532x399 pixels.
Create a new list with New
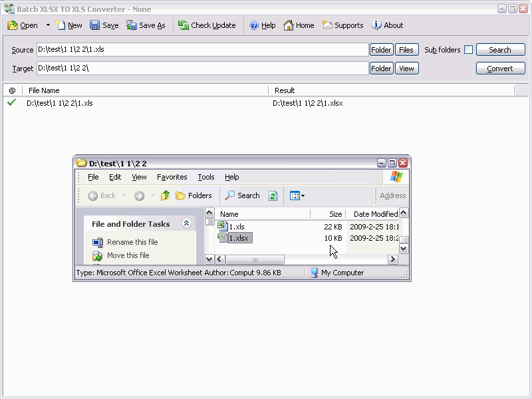coord(69,25)
